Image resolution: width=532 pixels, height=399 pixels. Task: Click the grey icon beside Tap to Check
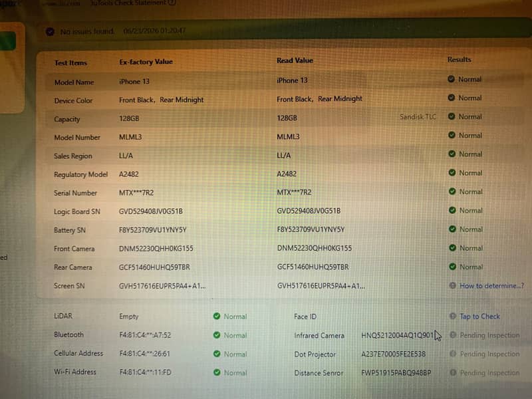click(x=453, y=317)
